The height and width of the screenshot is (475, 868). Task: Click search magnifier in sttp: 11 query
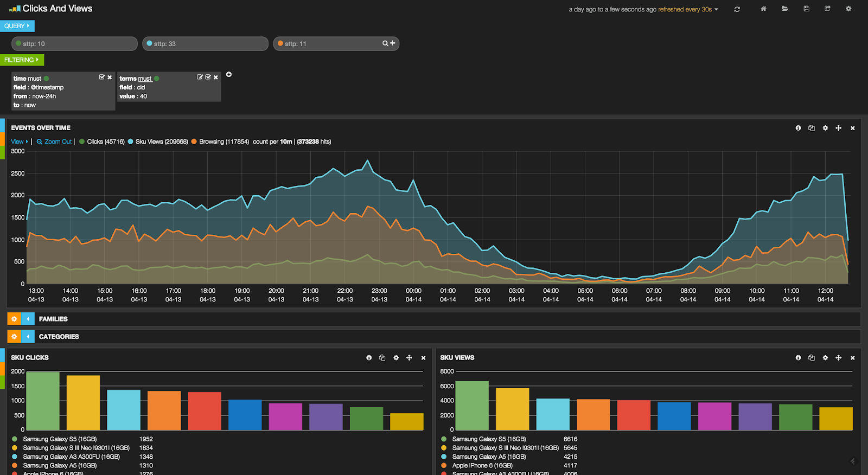(385, 43)
